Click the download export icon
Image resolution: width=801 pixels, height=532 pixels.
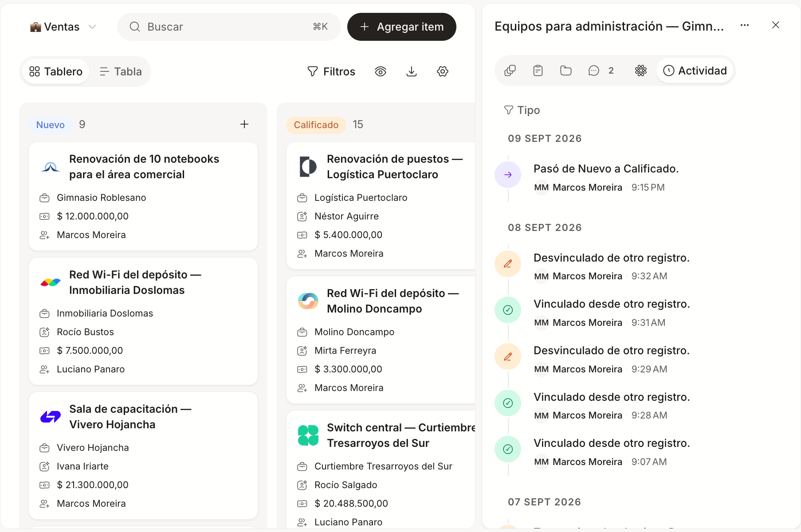tap(412, 71)
